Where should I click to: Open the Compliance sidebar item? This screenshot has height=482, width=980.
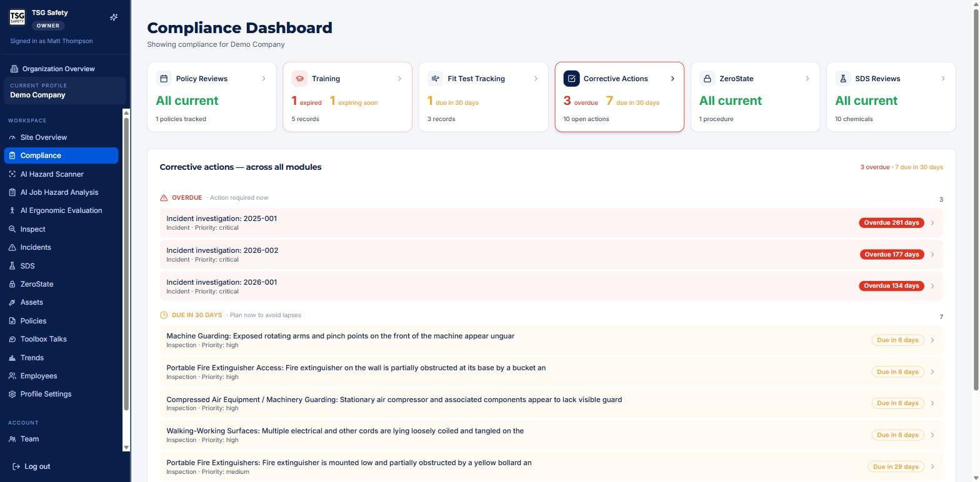[61, 155]
